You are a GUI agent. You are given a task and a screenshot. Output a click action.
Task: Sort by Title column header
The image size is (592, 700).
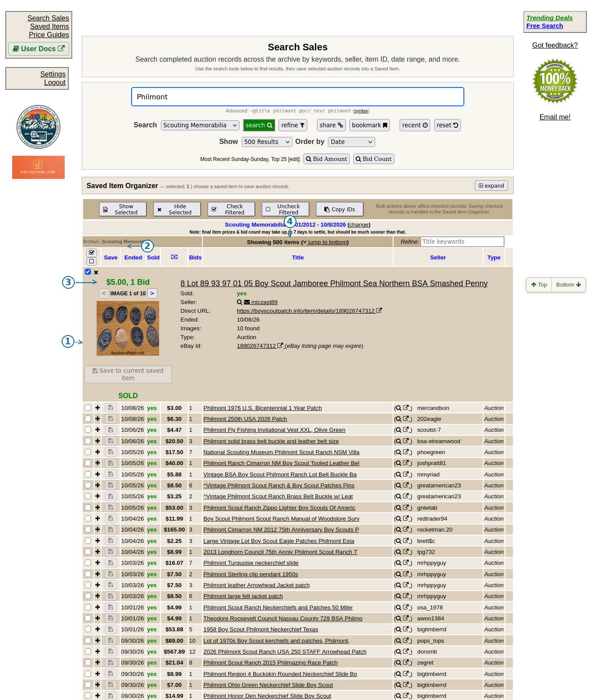click(298, 257)
